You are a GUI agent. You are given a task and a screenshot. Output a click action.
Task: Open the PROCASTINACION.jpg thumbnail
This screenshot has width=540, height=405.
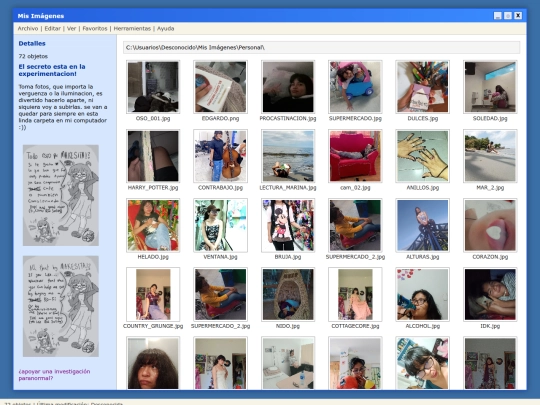pos(288,87)
